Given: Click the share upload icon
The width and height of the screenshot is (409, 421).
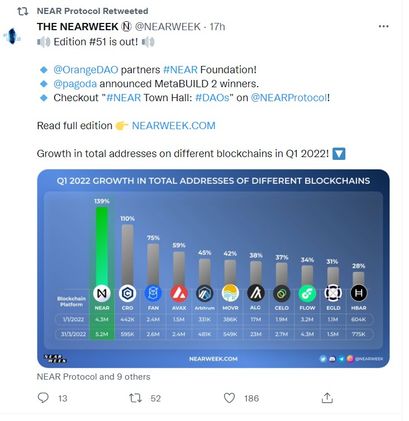Looking at the screenshot, I should click(327, 397).
